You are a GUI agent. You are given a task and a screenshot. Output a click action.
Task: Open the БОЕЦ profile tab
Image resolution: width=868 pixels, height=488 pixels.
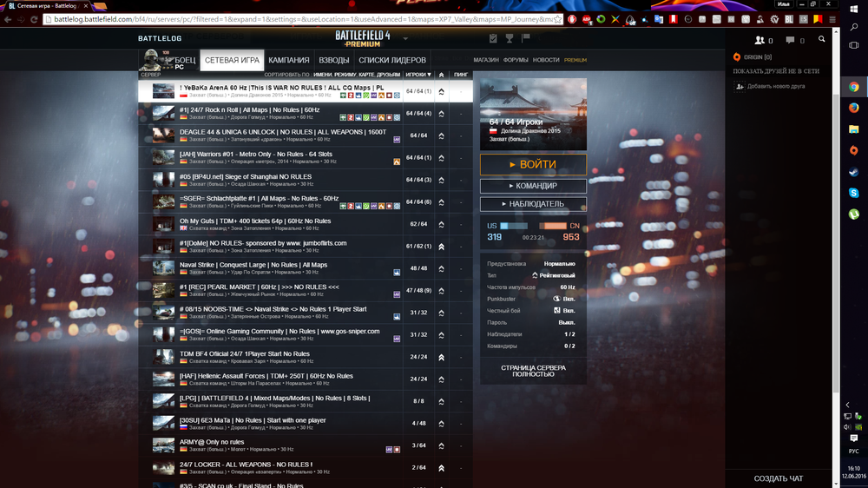click(185, 60)
